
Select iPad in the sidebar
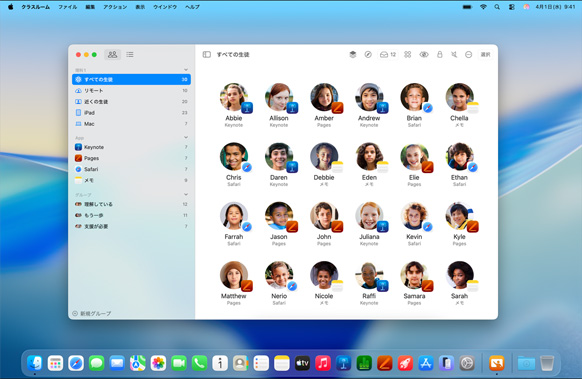tap(131, 112)
